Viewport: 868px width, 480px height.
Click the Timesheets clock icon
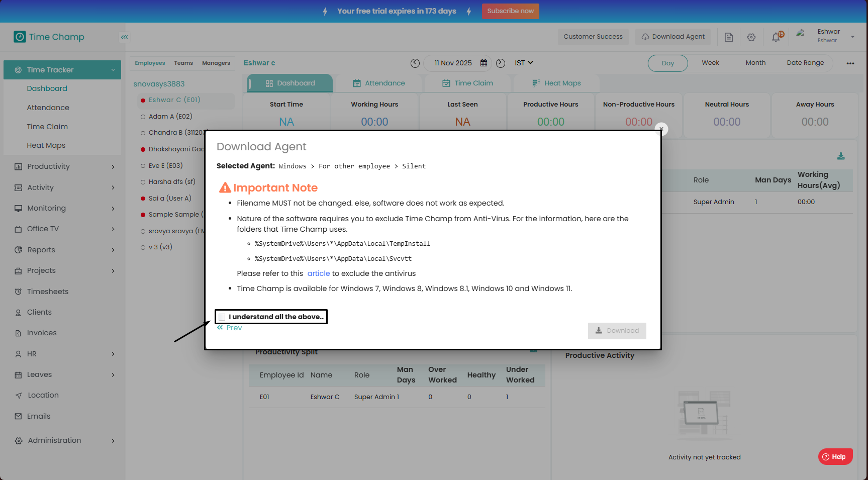click(x=19, y=292)
